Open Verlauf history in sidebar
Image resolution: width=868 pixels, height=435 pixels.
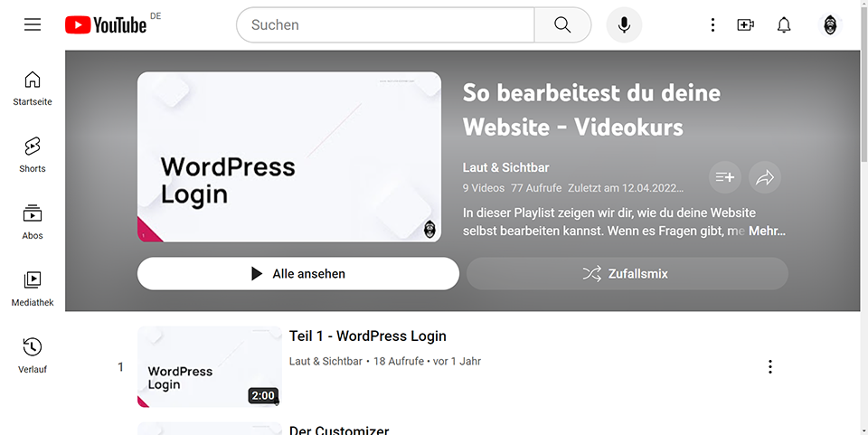[33, 356]
